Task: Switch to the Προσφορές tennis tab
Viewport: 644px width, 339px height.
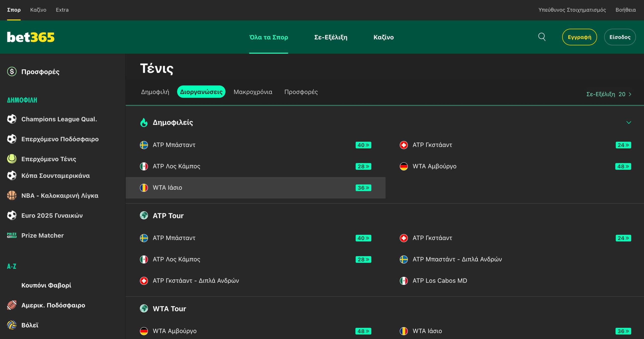Action: point(301,92)
